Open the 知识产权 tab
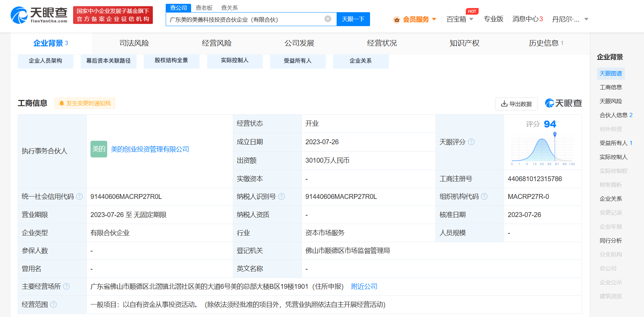 [x=464, y=43]
